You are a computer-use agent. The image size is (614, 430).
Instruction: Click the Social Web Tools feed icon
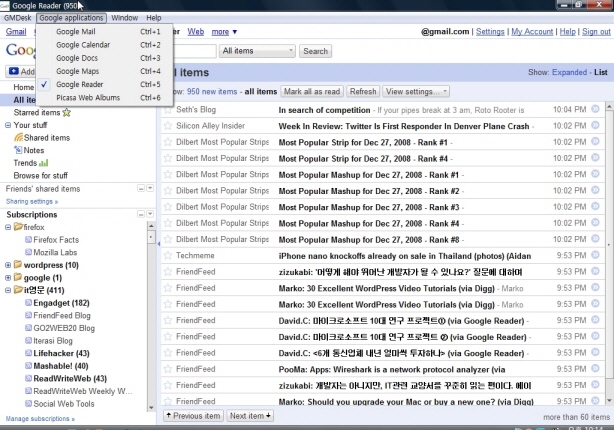[28, 403]
